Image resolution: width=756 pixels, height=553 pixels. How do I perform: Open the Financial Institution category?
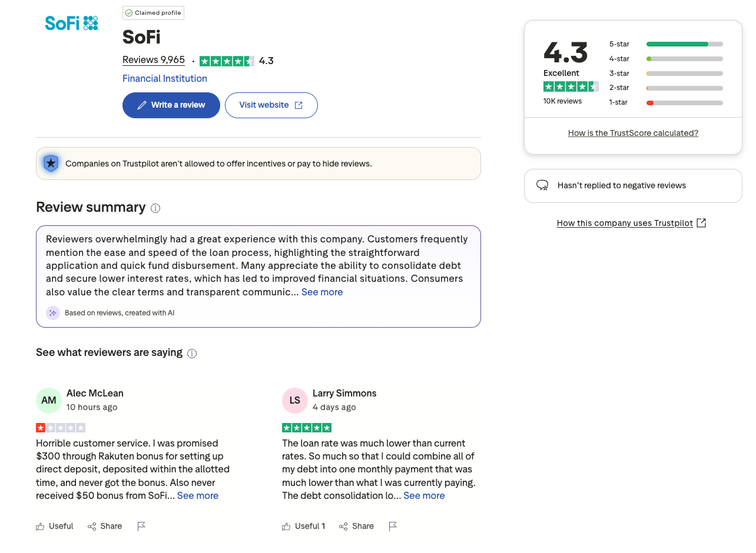pyautogui.click(x=164, y=78)
